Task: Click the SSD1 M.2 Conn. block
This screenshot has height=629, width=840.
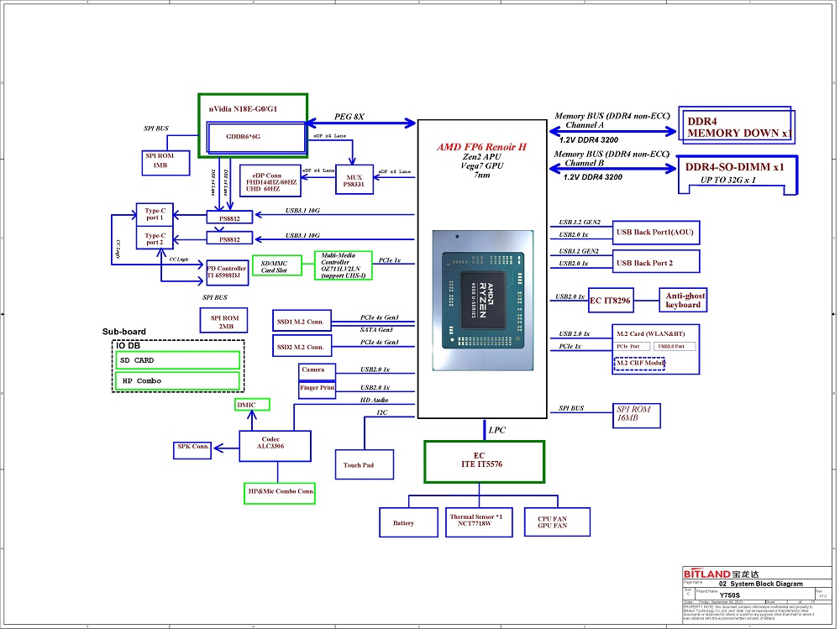Action: click(302, 321)
